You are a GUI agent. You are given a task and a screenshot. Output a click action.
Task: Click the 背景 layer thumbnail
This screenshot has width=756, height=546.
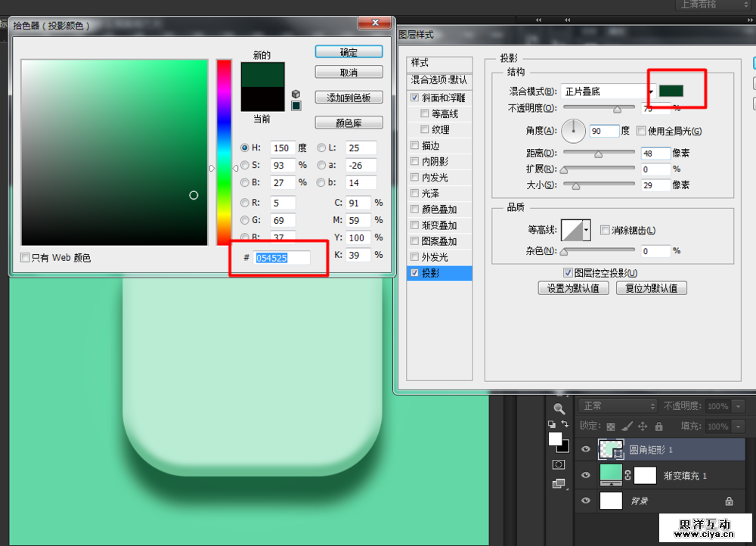611,501
